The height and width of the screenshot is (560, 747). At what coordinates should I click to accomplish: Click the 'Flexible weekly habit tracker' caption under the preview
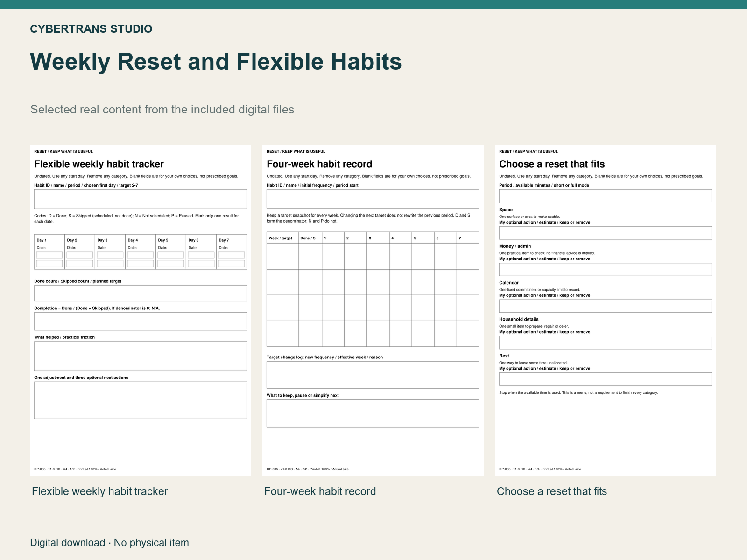tap(100, 491)
